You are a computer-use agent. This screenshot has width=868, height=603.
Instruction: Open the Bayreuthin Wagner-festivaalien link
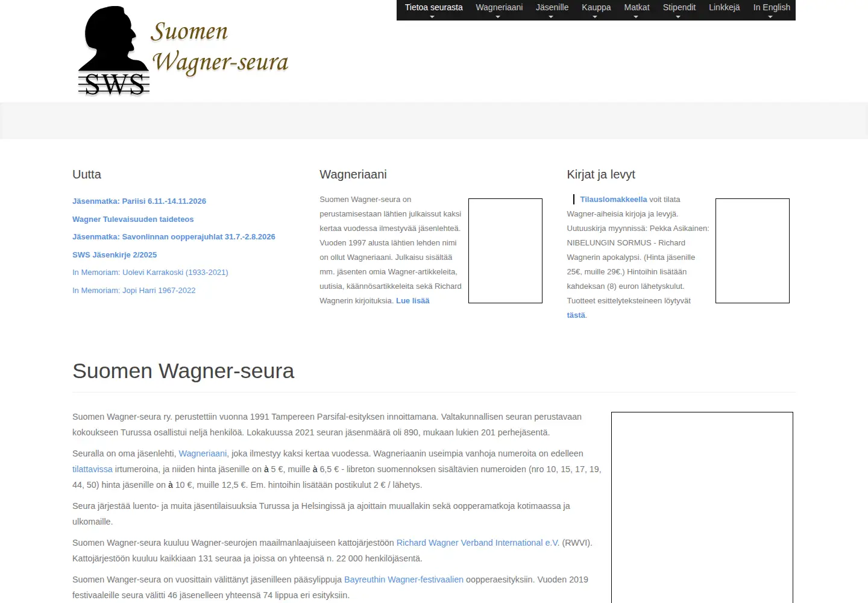[404, 579]
